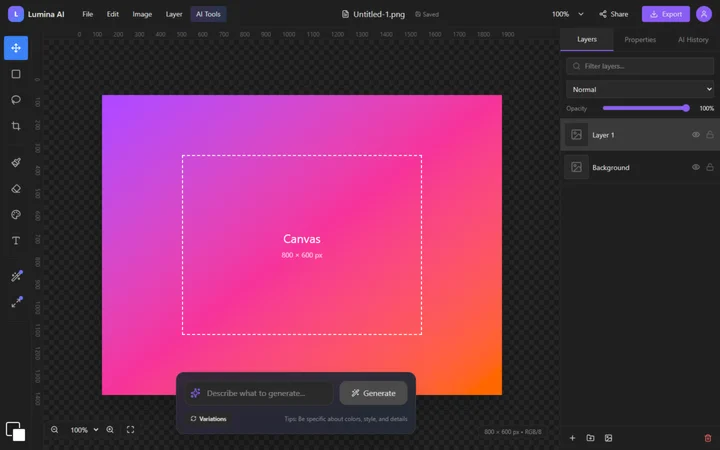Delete layer using the red trash icon
Image resolution: width=720 pixels, height=450 pixels.
(x=708, y=438)
